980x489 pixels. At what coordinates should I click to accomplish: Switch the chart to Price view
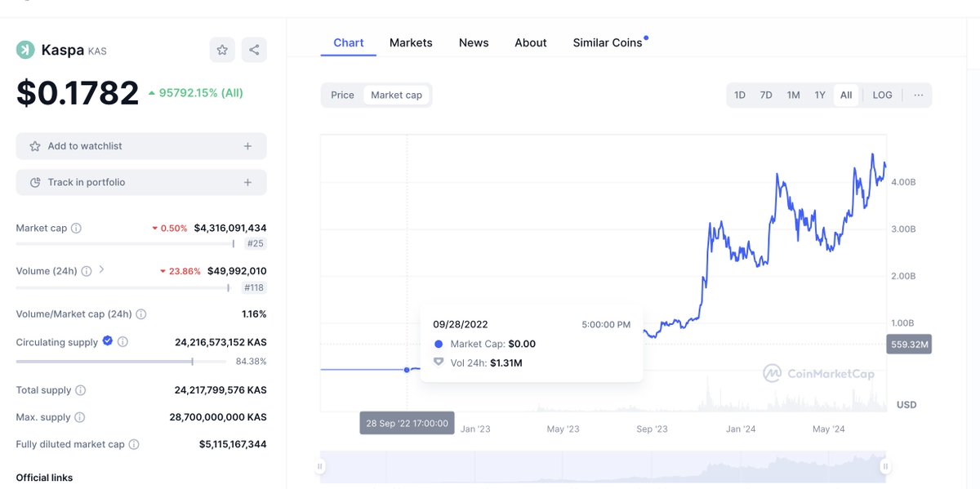point(342,96)
